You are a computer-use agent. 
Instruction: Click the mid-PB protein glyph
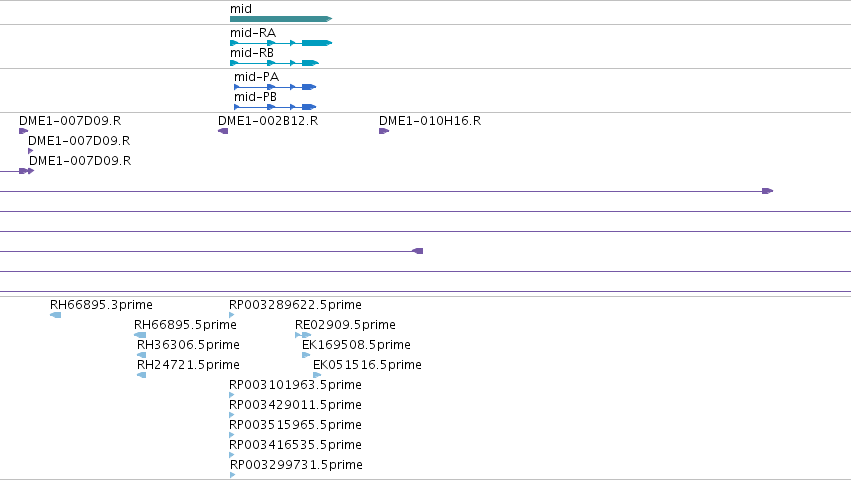[x=275, y=107]
